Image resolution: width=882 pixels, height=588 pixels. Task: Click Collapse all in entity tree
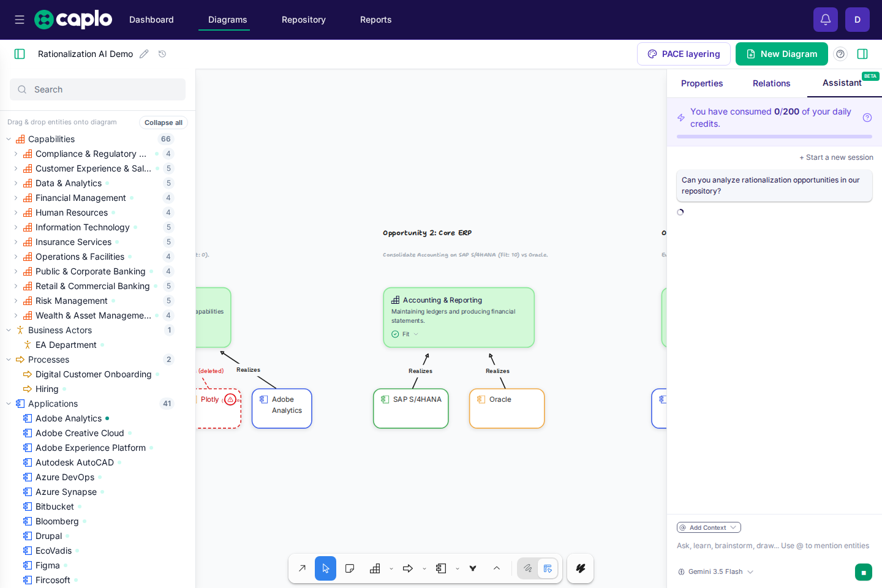pyautogui.click(x=164, y=123)
